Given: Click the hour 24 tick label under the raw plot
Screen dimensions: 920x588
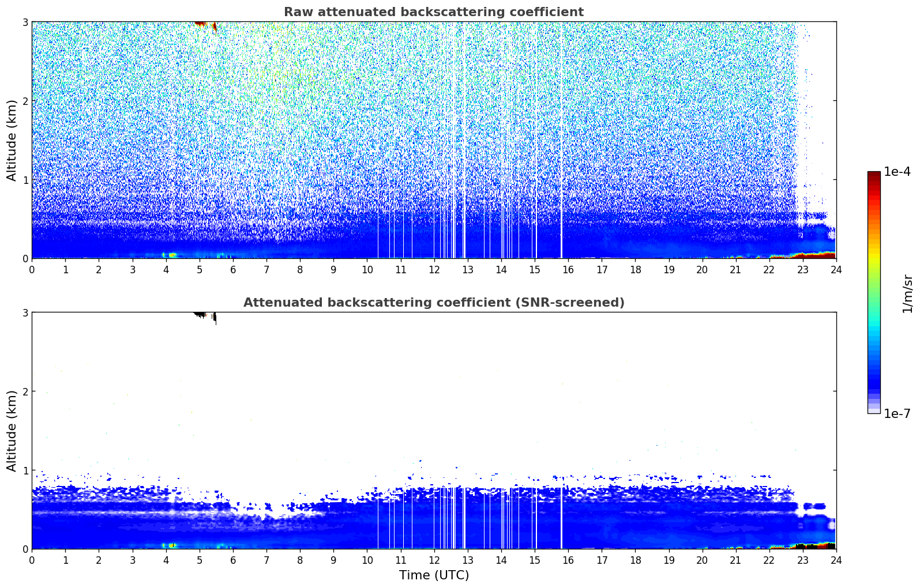Looking at the screenshot, I should click(836, 269).
